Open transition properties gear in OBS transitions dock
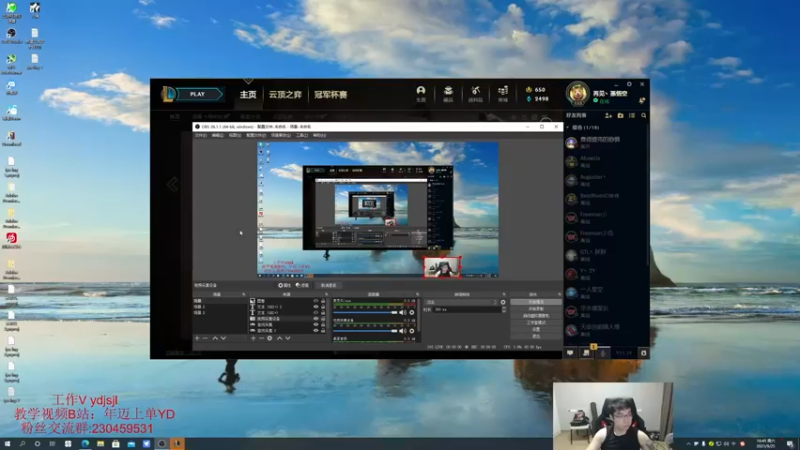Screen dimensions: 800x450 click(503, 302)
